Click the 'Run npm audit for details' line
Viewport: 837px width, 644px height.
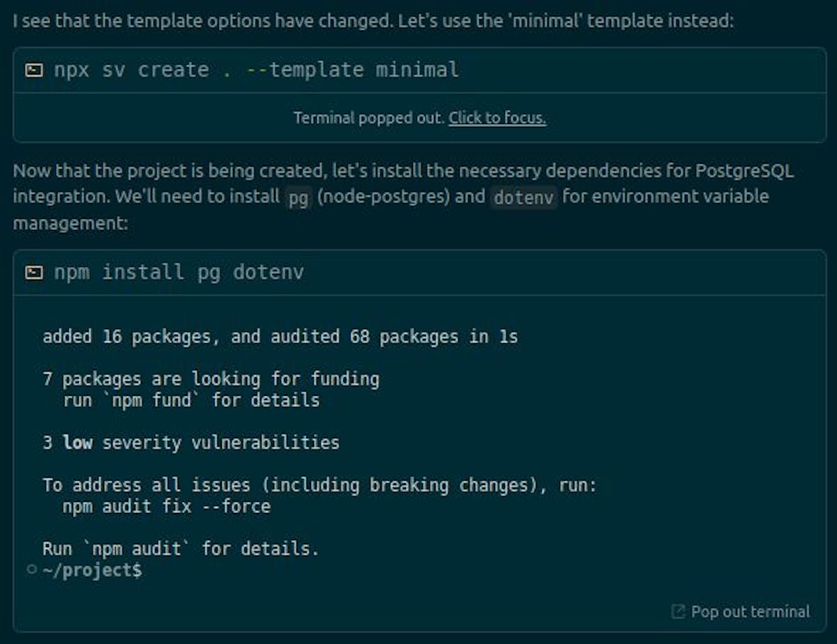pos(180,549)
